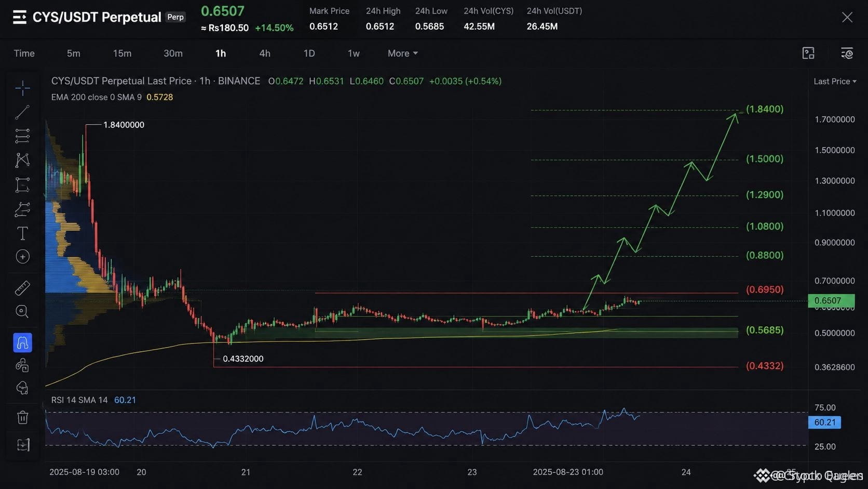Viewport: 868px width, 489px height.
Task: Click the trash delete drawings icon
Action: pyautogui.click(x=22, y=417)
